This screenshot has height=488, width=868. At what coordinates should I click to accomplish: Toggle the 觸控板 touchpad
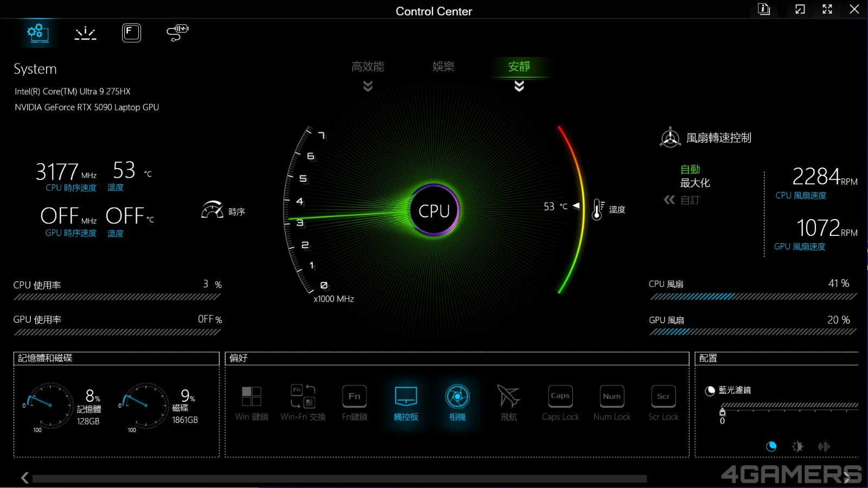pyautogui.click(x=406, y=403)
